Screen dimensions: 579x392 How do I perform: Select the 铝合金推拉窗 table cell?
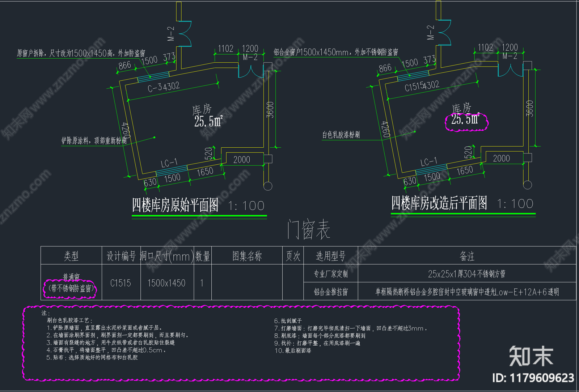pyautogui.click(x=331, y=292)
